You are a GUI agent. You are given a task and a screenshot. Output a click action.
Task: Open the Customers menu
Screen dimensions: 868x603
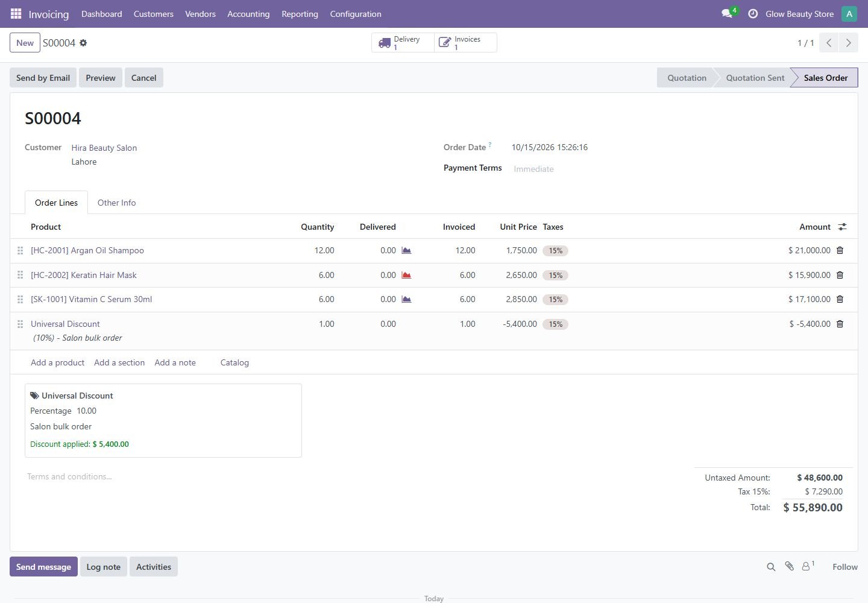point(154,14)
